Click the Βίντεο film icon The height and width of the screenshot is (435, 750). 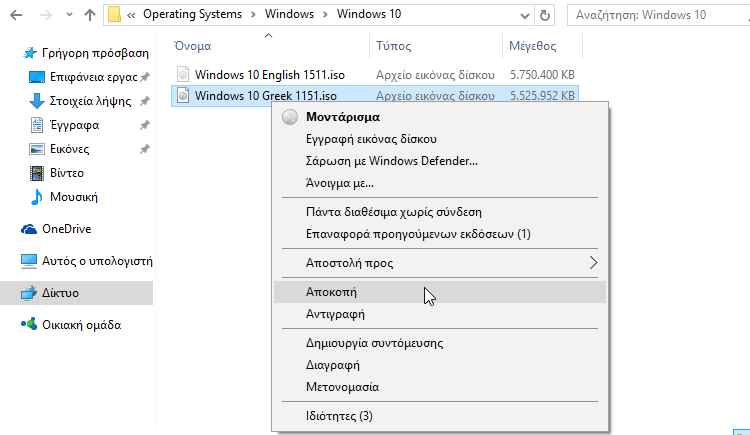[x=37, y=173]
